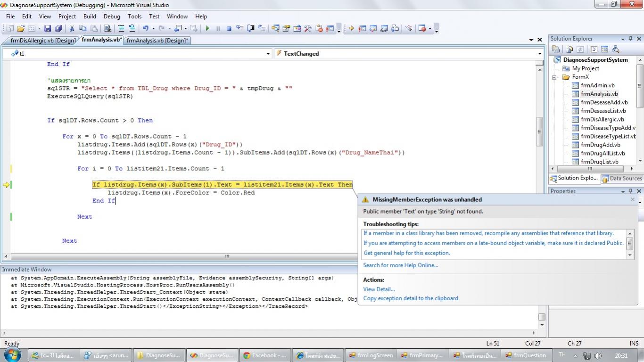
Task: Click the recompile assemblies troubleshooting tip
Action: tap(488, 233)
